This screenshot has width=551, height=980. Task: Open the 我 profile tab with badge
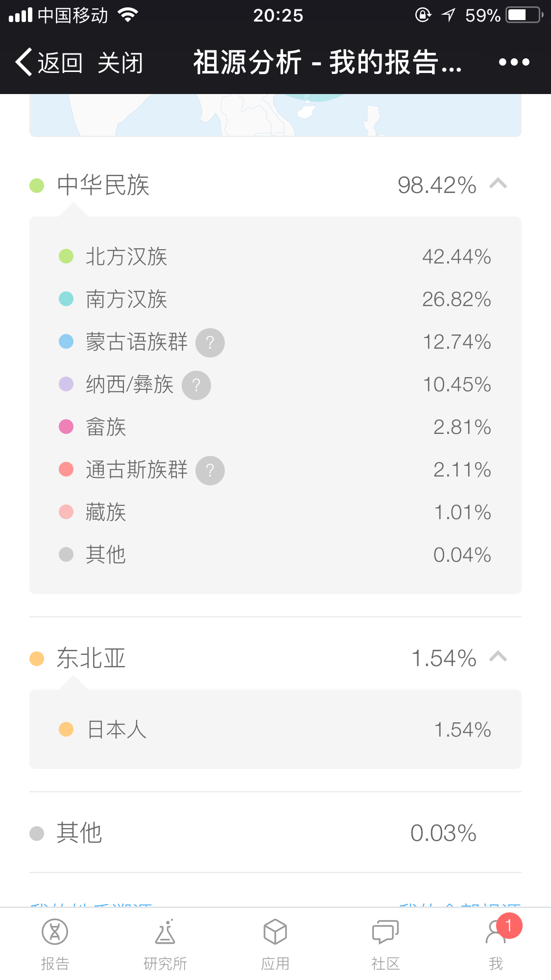[496, 933]
